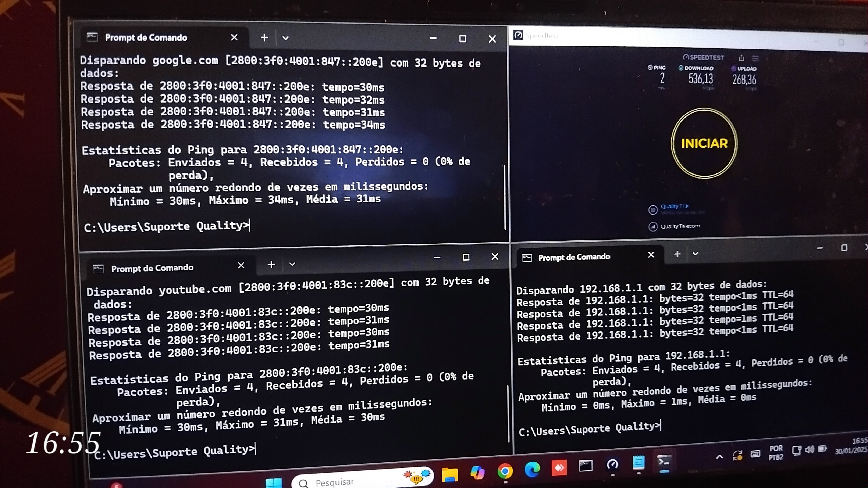
Task: Expand profile dropdown in google.com ping terminal
Action: pos(285,38)
